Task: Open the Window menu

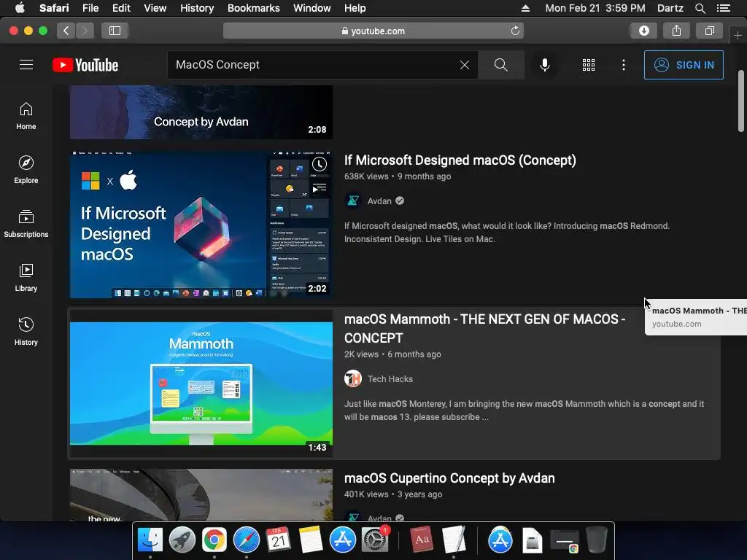Action: tap(311, 8)
